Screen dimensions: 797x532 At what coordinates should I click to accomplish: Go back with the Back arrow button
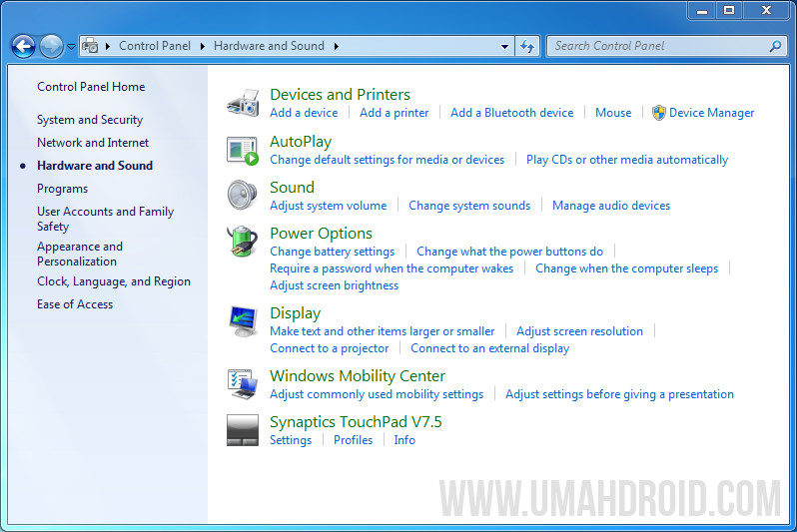[x=23, y=47]
